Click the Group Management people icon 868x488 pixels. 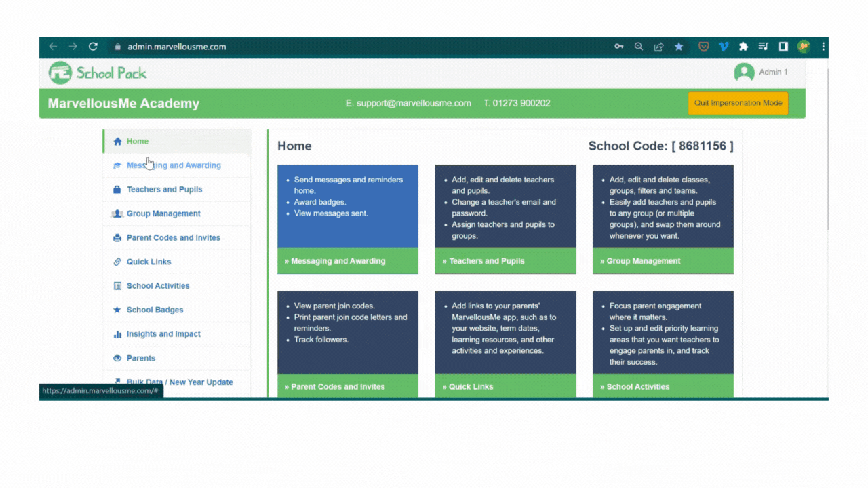[117, 213]
